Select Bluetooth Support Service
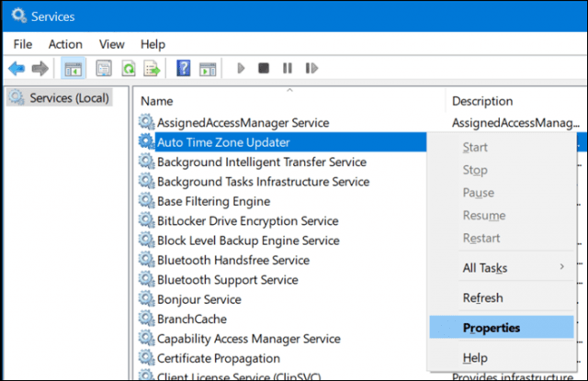This screenshot has height=381, width=588. (227, 279)
